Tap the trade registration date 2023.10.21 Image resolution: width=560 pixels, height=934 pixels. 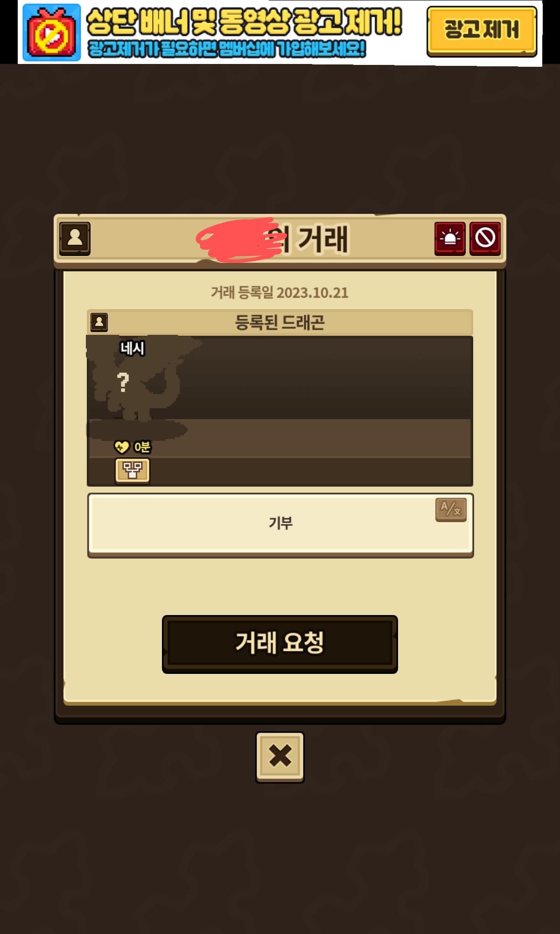pyautogui.click(x=313, y=293)
